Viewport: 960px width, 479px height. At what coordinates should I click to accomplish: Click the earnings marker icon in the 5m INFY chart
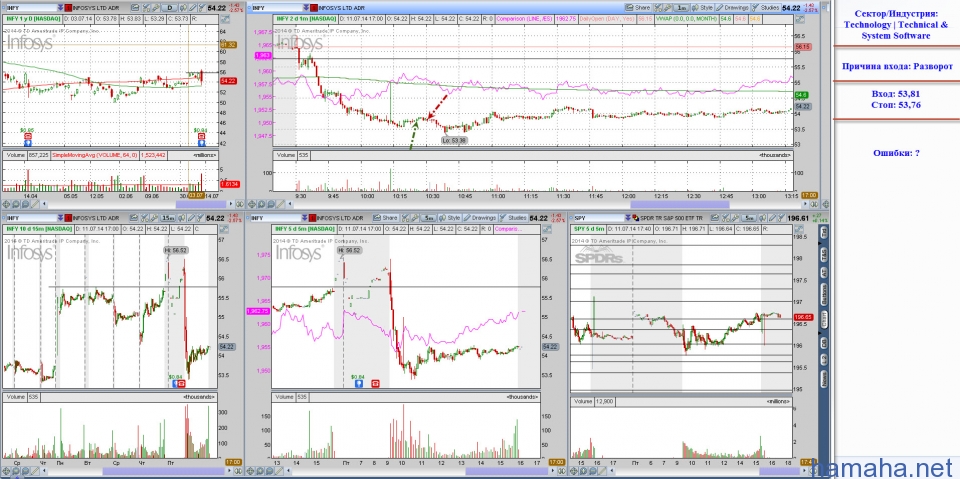(x=375, y=383)
